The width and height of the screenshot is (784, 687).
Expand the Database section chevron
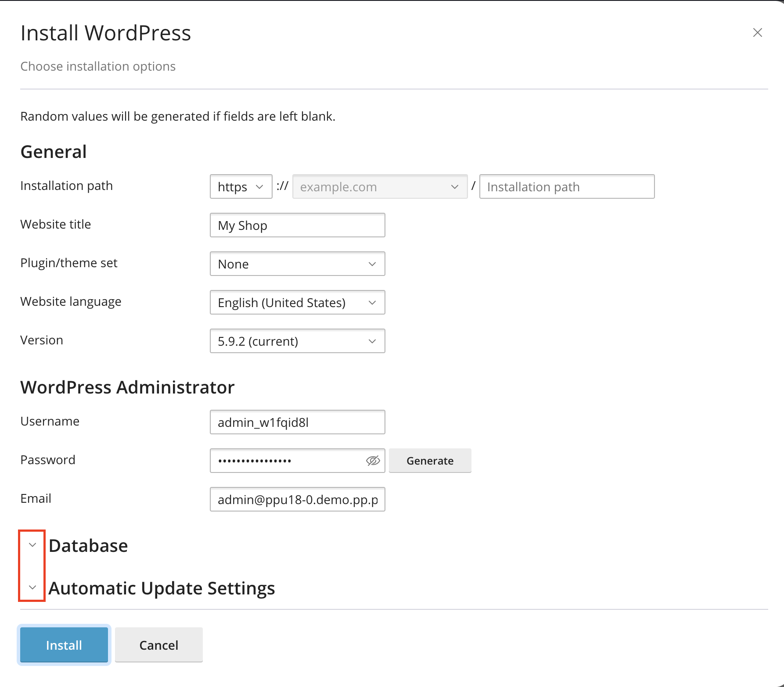pyautogui.click(x=32, y=545)
